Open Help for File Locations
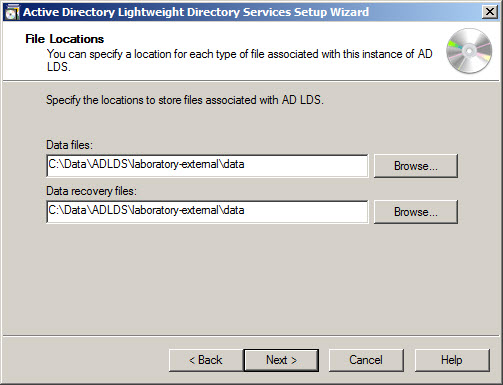The height and width of the screenshot is (385, 503). 452,360
